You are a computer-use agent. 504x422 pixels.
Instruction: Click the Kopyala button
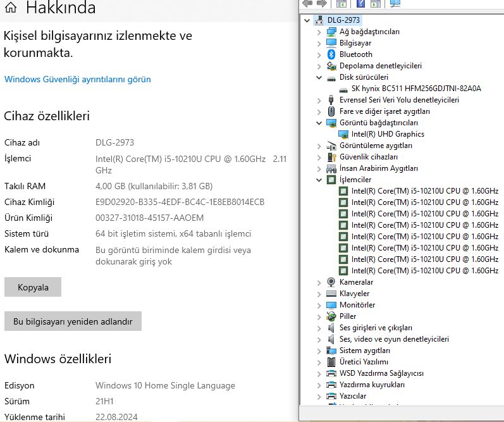tap(33, 287)
